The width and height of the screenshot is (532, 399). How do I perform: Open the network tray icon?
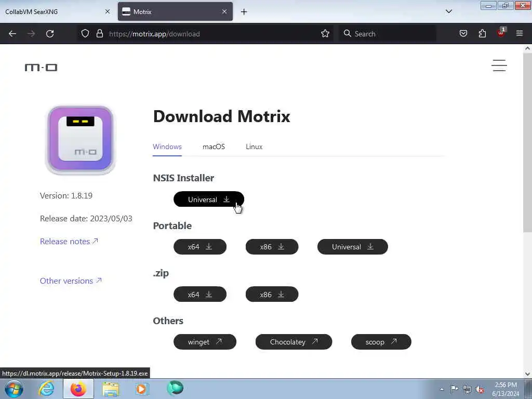tap(467, 389)
